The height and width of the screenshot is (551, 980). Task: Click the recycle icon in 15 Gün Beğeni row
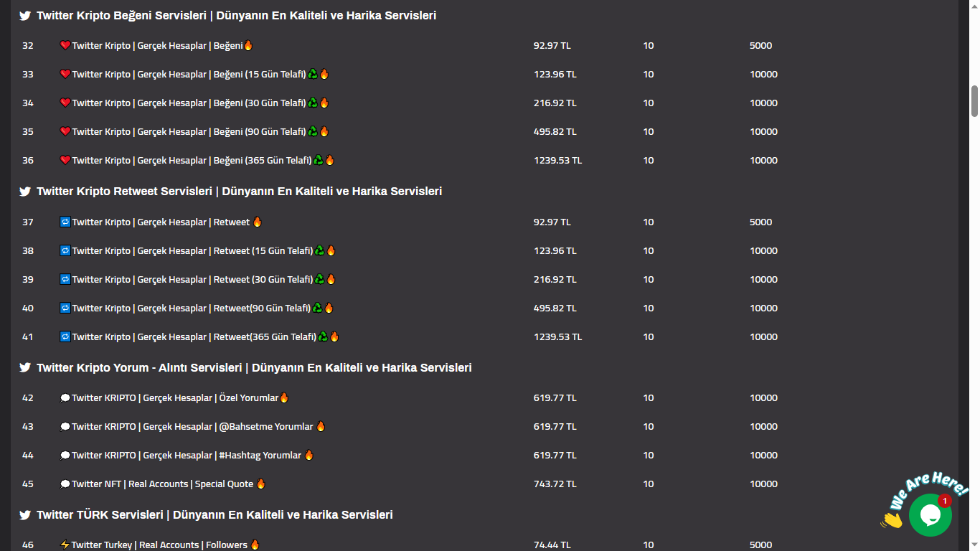(313, 74)
